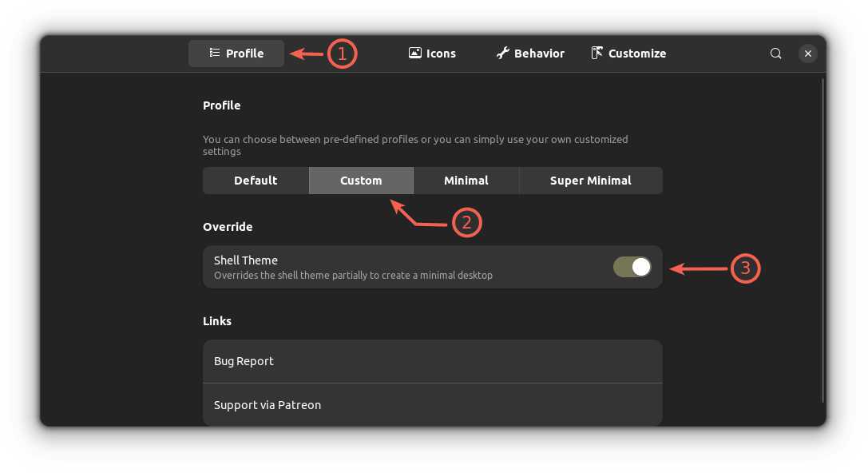Viewport: 868px width, 473px height.
Task: Choose the Custom profile option
Action: tap(361, 181)
